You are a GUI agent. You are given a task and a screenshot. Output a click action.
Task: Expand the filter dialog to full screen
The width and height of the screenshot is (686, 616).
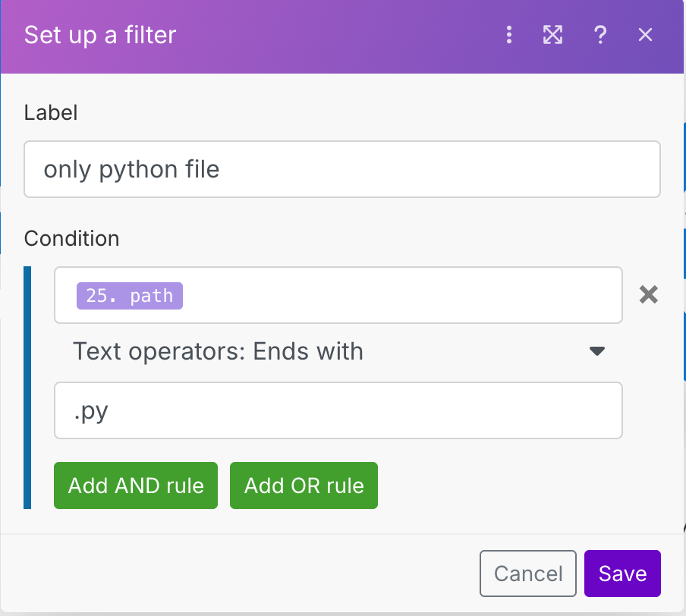point(553,35)
